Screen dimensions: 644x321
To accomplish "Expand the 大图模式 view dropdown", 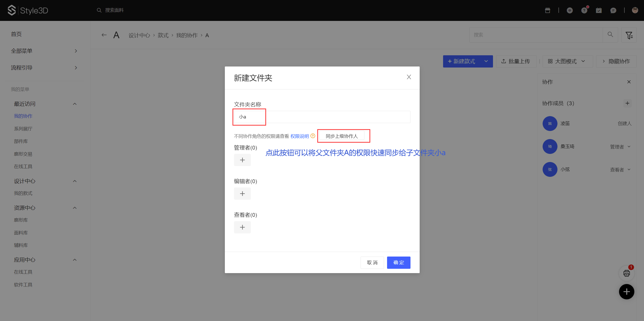I will 568,61.
